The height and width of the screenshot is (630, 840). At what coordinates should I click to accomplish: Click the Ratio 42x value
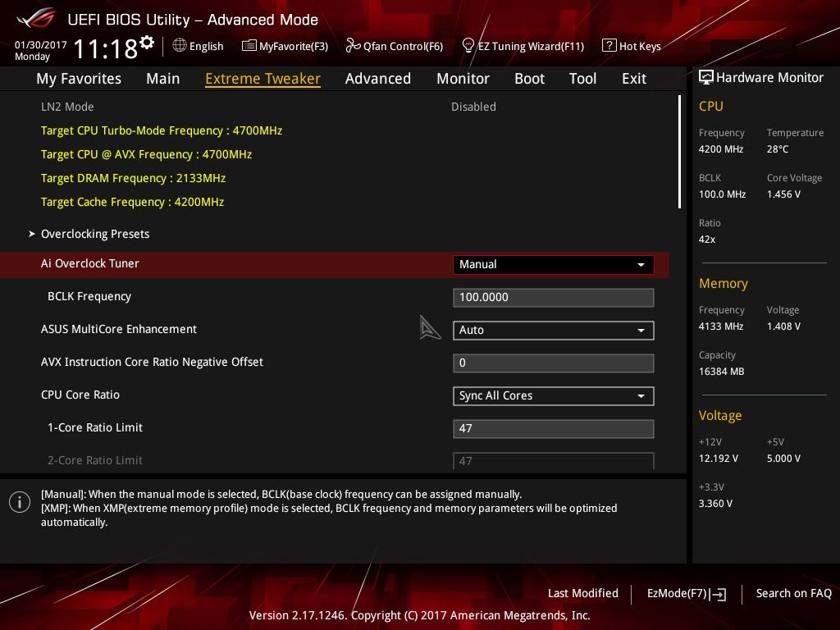coord(707,240)
